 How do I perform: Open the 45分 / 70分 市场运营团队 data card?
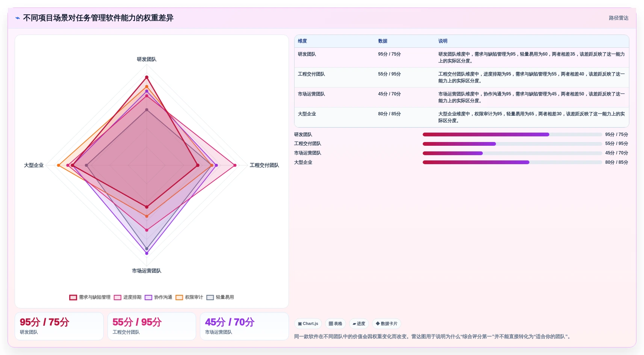(x=244, y=326)
